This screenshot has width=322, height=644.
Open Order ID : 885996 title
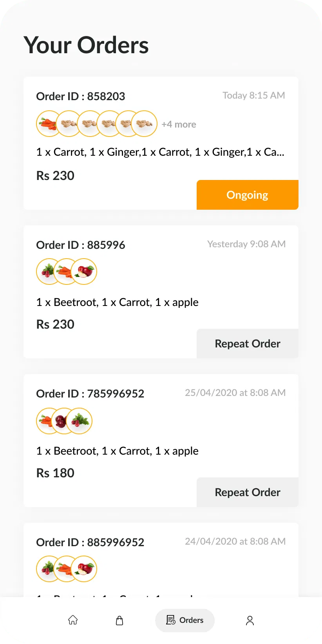[x=80, y=245]
